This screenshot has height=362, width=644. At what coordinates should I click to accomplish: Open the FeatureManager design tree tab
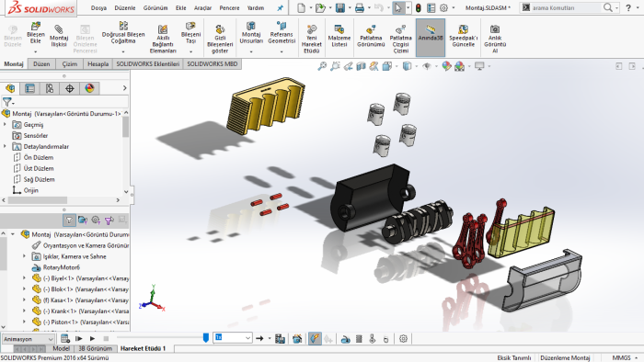pos(10,88)
